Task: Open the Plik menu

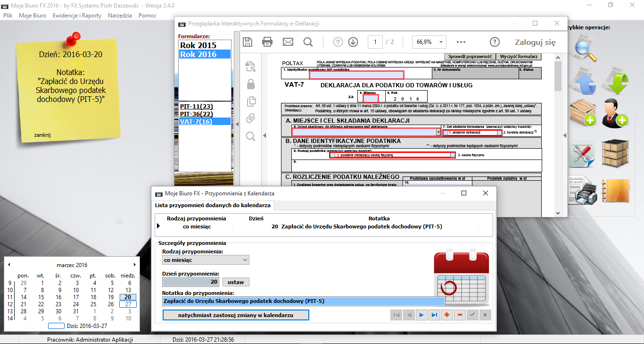Action: pyautogui.click(x=8, y=16)
